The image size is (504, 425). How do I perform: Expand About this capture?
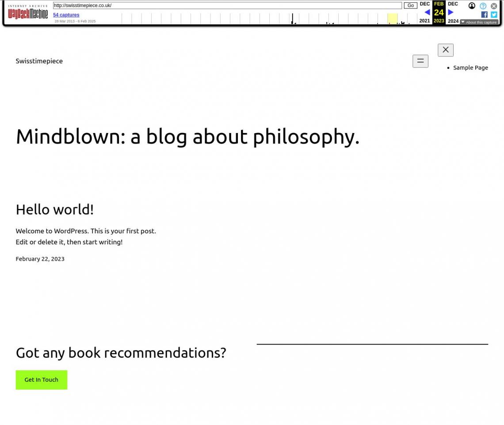[x=479, y=22]
